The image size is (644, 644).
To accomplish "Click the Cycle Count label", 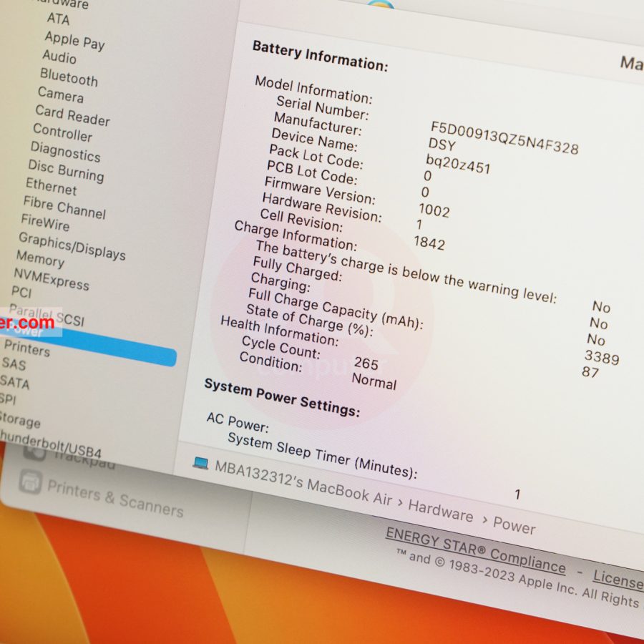I will (281, 347).
